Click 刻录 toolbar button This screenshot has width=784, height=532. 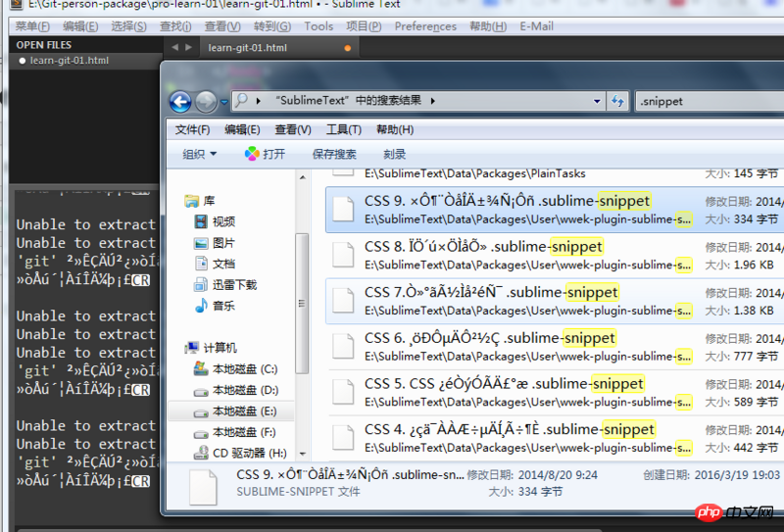point(395,154)
